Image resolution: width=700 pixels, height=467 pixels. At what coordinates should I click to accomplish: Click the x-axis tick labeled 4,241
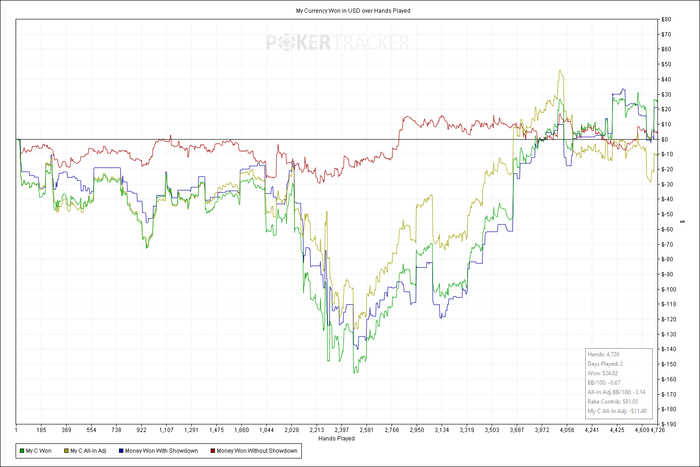click(x=592, y=430)
